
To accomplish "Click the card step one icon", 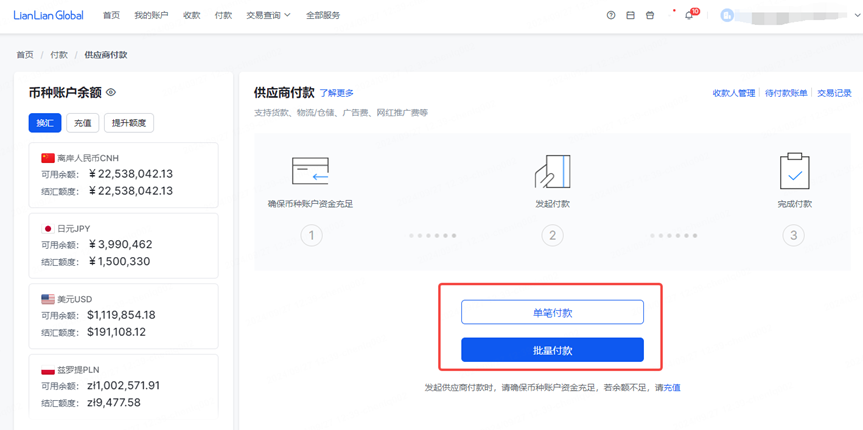I will pos(310,171).
